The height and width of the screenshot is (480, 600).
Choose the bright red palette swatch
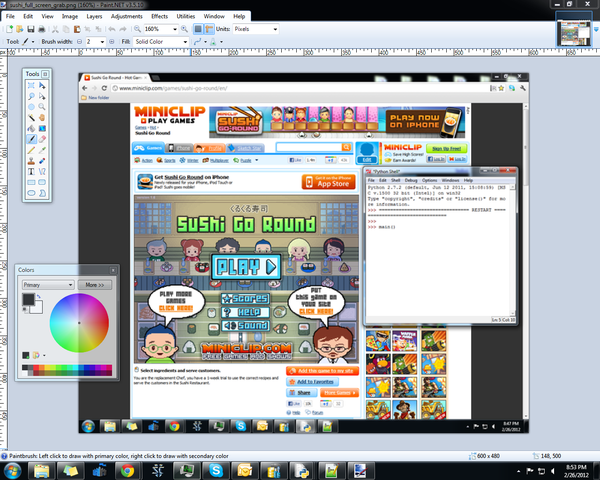pos(36,367)
